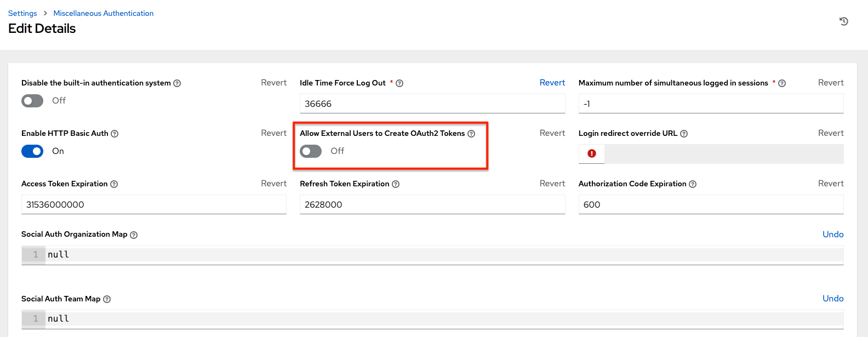Open help icon beside Idle Time Force Log Out

[x=399, y=83]
